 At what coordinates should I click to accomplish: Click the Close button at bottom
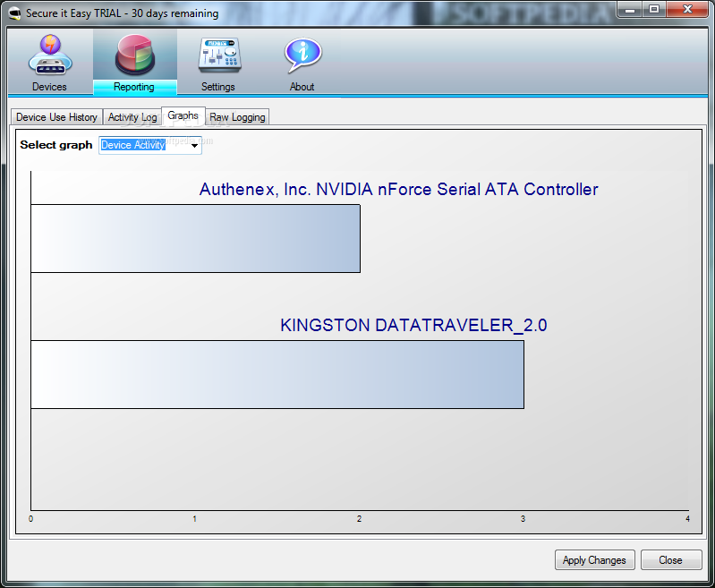coord(671,559)
